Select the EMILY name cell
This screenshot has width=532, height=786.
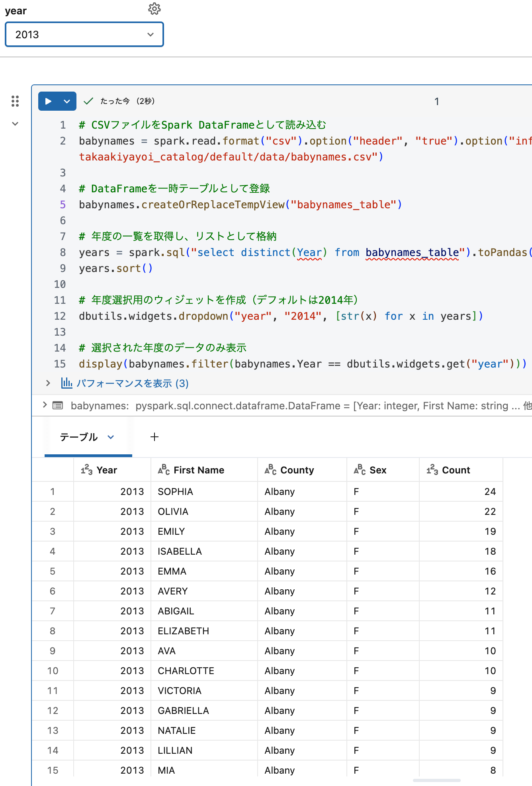[204, 532]
